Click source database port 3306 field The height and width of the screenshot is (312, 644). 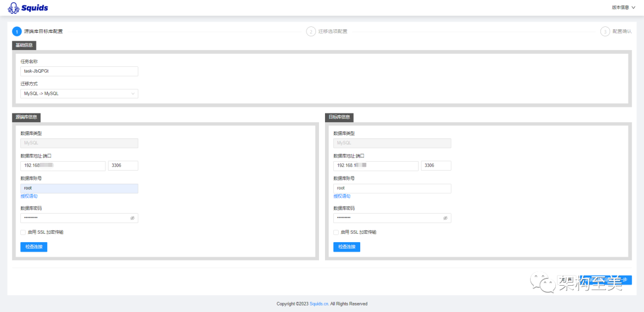(x=123, y=166)
